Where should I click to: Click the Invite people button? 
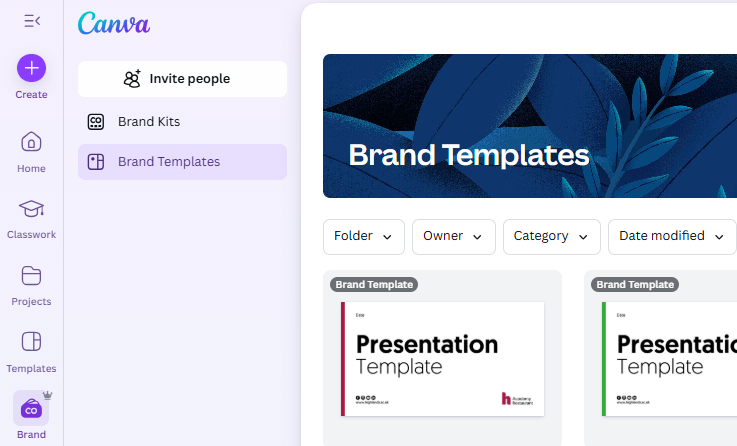coord(182,79)
